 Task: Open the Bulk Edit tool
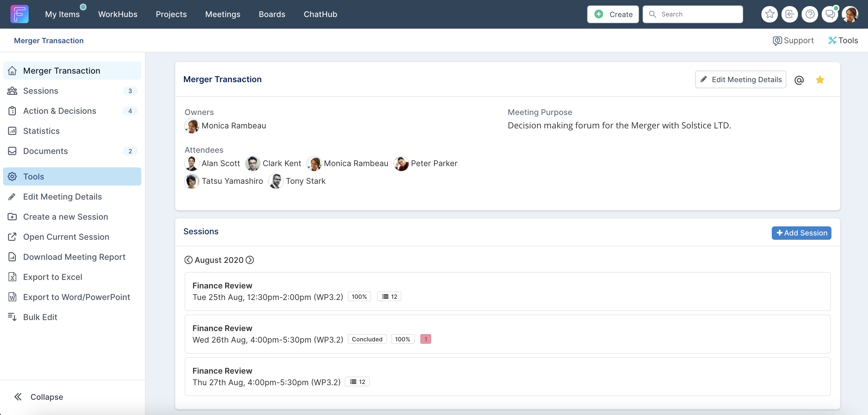point(40,317)
